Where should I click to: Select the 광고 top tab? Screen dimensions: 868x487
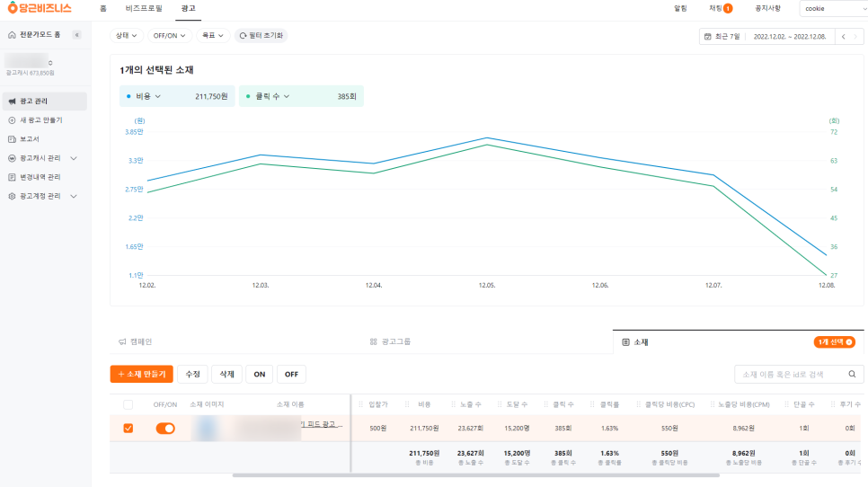coord(188,8)
